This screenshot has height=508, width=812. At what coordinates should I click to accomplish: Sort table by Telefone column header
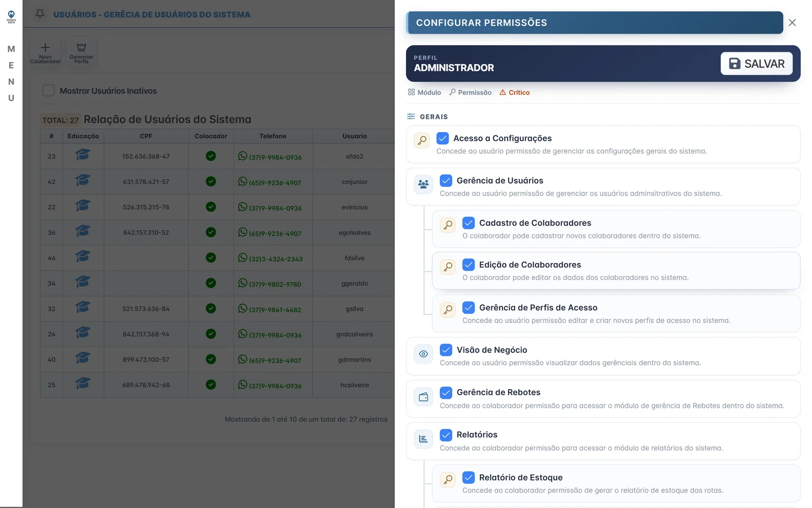point(273,136)
